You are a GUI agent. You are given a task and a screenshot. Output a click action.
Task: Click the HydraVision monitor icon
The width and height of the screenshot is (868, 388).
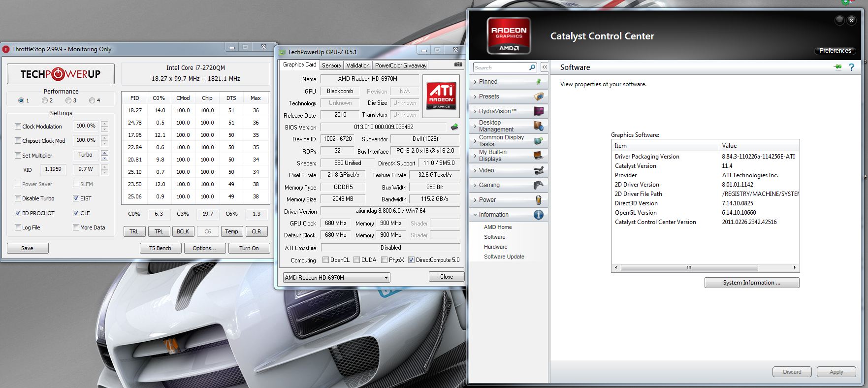[x=539, y=111]
